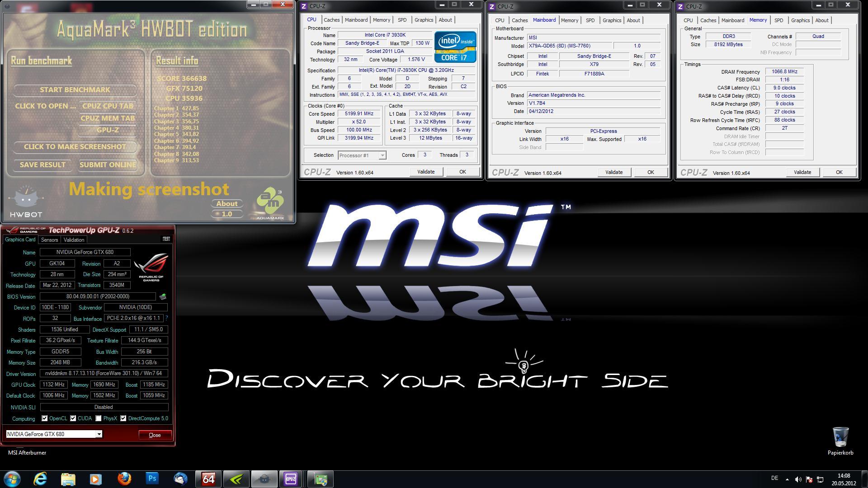Viewport: 868px width, 488px height.
Task: Click the Show Desktop strip on the taskbar
Action: [864, 479]
